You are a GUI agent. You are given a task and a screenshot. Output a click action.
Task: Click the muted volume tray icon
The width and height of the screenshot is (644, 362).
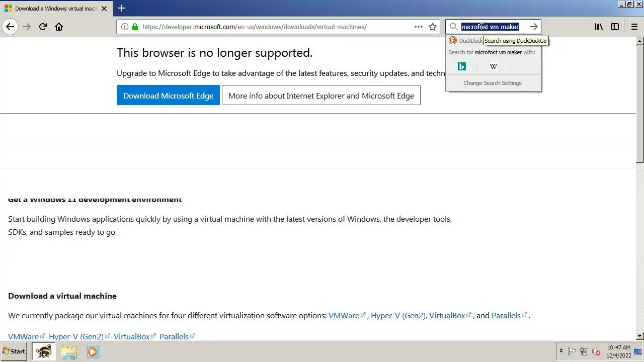coord(596,351)
